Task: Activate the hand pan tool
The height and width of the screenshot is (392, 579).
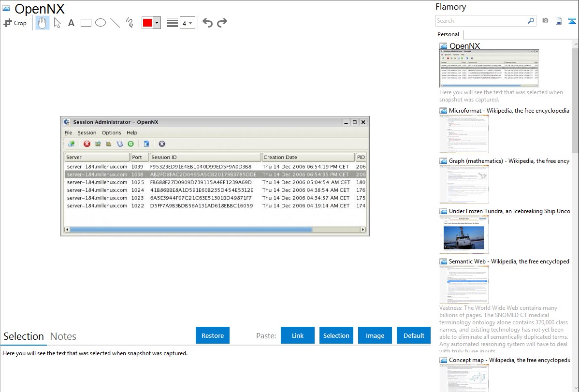Action: click(x=43, y=23)
